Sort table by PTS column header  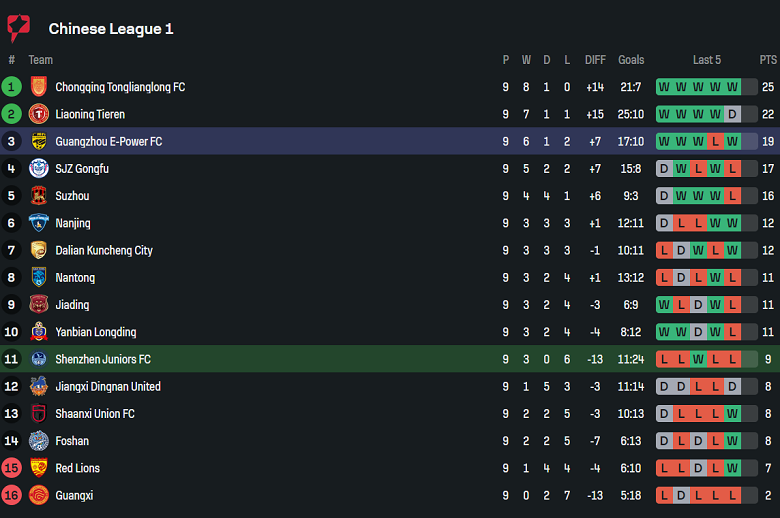[768, 60]
